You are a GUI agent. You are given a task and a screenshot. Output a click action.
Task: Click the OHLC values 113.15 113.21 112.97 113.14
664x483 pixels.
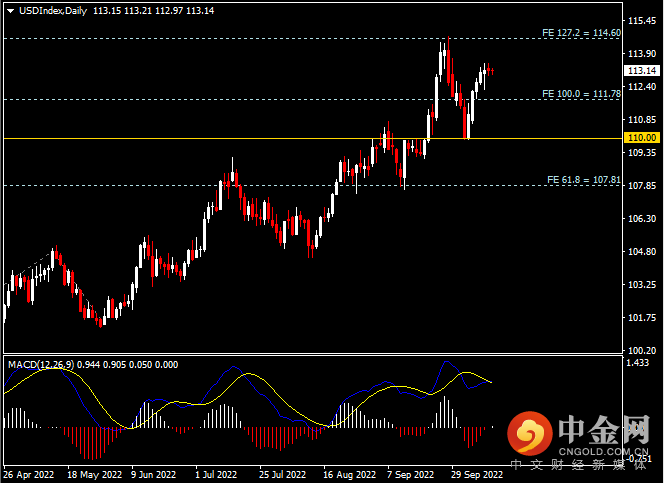coord(153,11)
